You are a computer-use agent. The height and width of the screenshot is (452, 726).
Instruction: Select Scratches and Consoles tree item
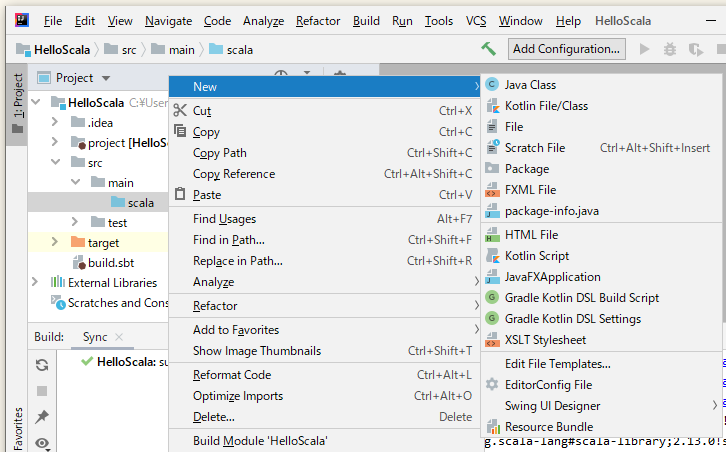click(x=110, y=302)
